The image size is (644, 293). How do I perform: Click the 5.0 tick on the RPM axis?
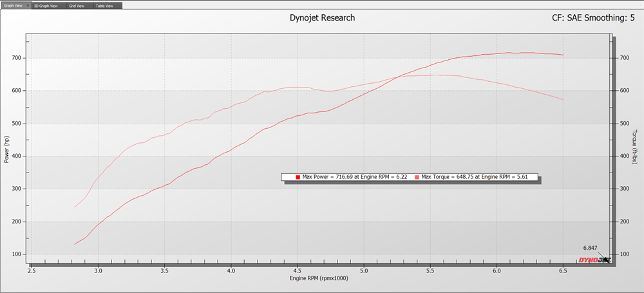[x=363, y=272]
